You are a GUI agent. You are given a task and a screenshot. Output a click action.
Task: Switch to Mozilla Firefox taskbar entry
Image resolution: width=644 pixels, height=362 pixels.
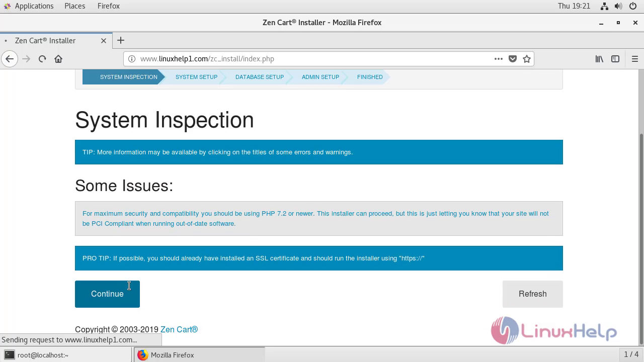pos(199,355)
